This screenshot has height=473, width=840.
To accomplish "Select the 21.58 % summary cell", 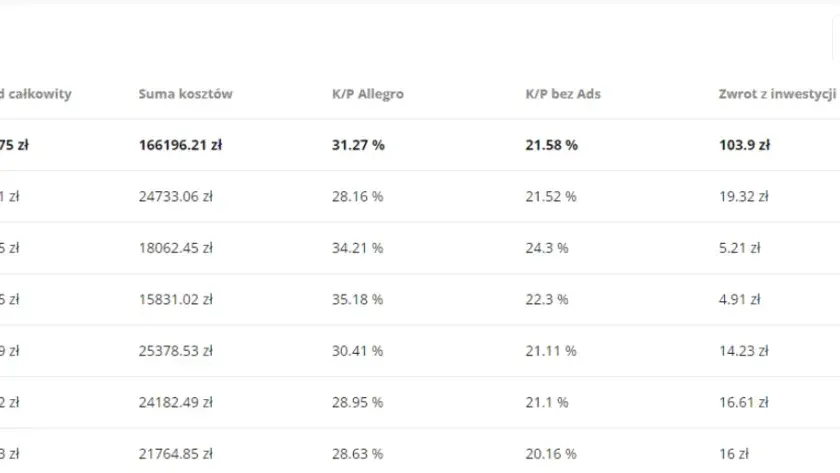I will coord(552,145).
